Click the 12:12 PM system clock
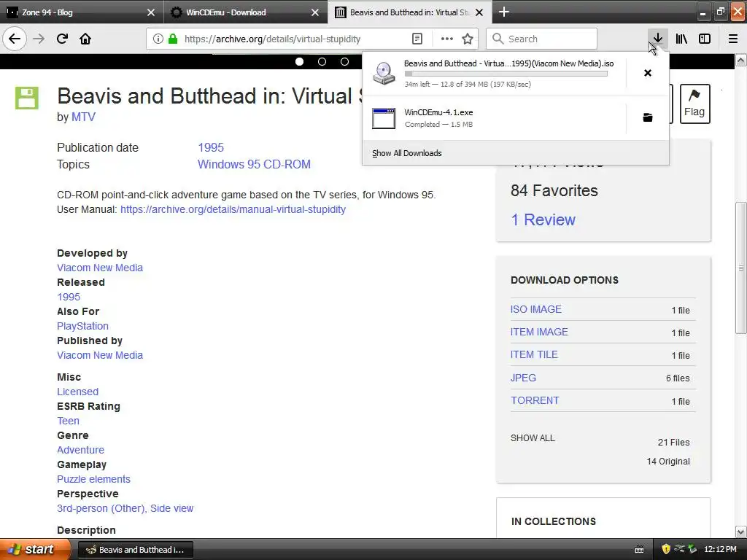This screenshot has width=747, height=560. click(x=720, y=549)
